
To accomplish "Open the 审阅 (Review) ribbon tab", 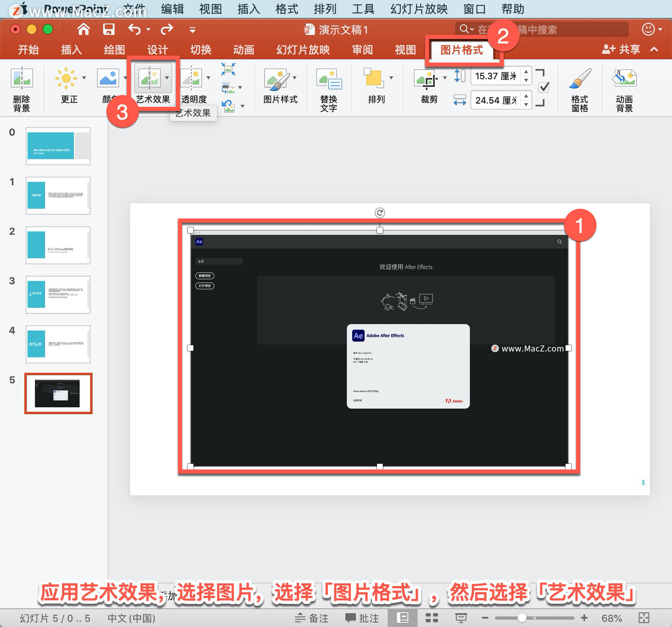I will point(362,50).
